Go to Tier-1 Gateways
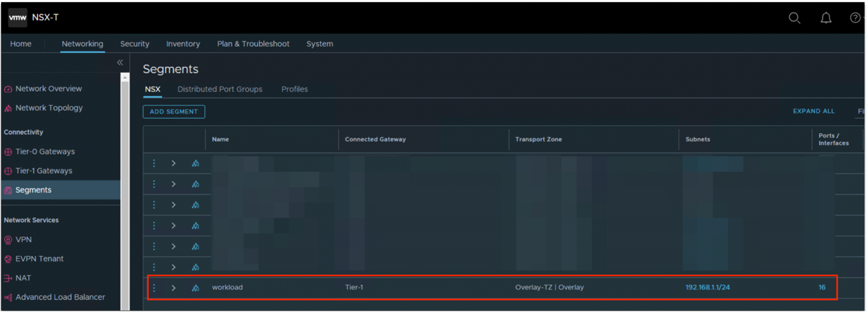The image size is (868, 314). (44, 171)
